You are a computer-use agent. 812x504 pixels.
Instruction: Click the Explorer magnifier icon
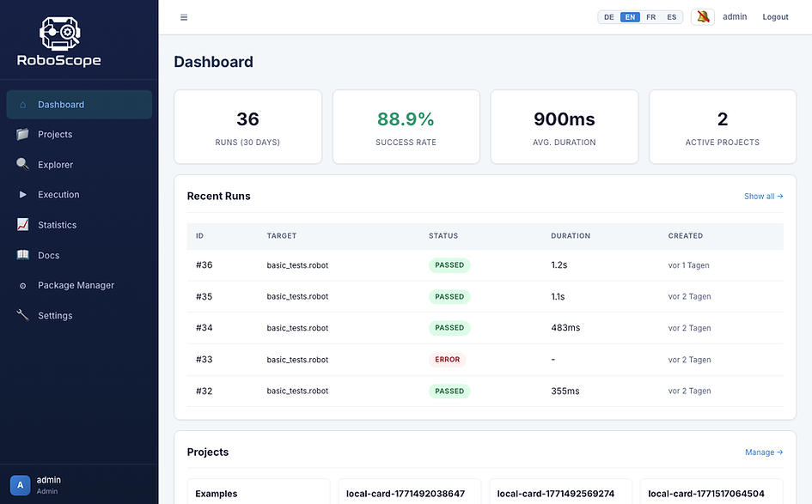pyautogui.click(x=23, y=164)
